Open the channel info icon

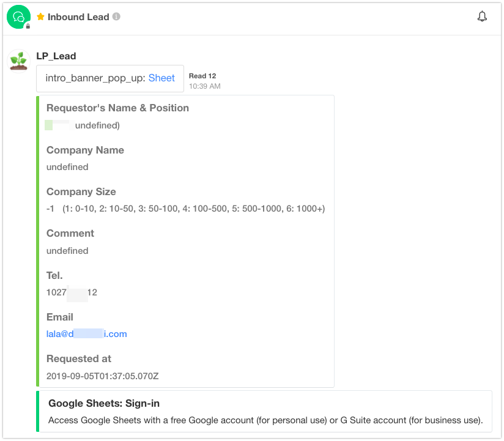pos(116,17)
